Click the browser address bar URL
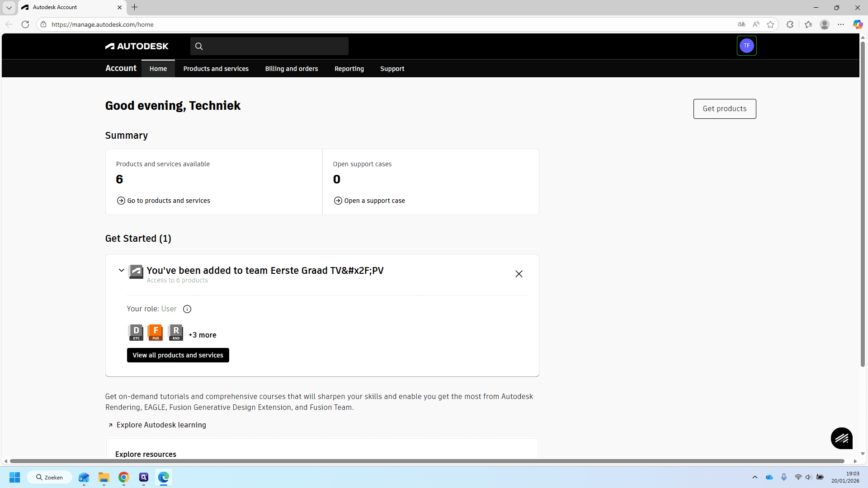The height and width of the screenshot is (488, 868). [103, 24]
